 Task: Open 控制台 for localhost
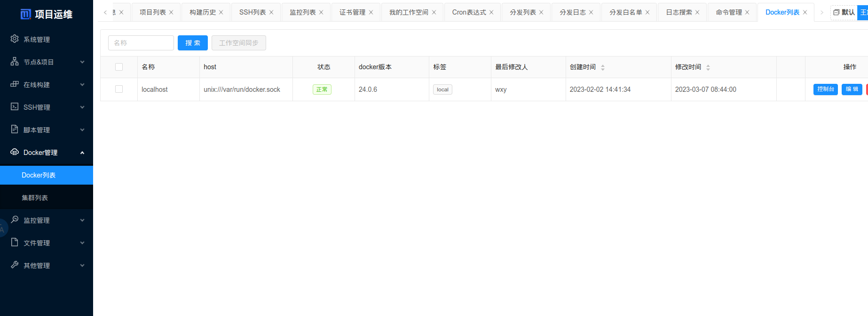[825, 89]
